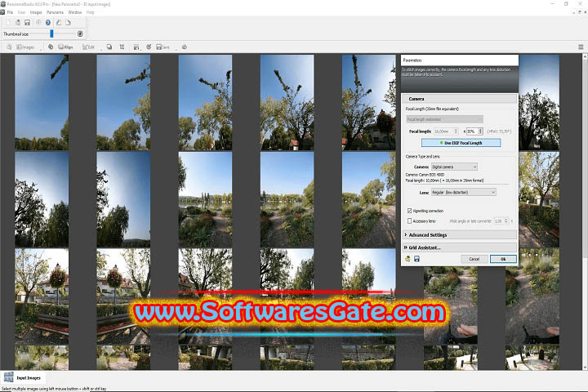The image size is (588, 392).
Task: Click the application icon left of the File menu
Action: [x=2, y=12]
